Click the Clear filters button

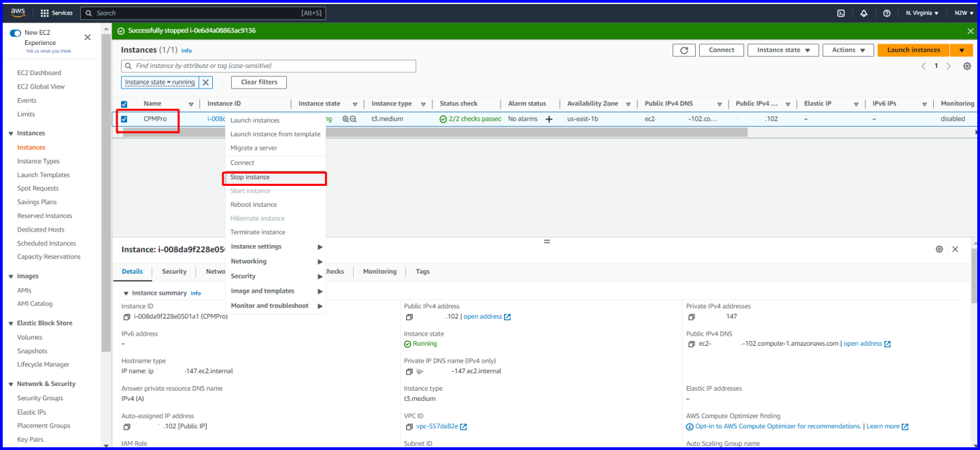click(259, 82)
